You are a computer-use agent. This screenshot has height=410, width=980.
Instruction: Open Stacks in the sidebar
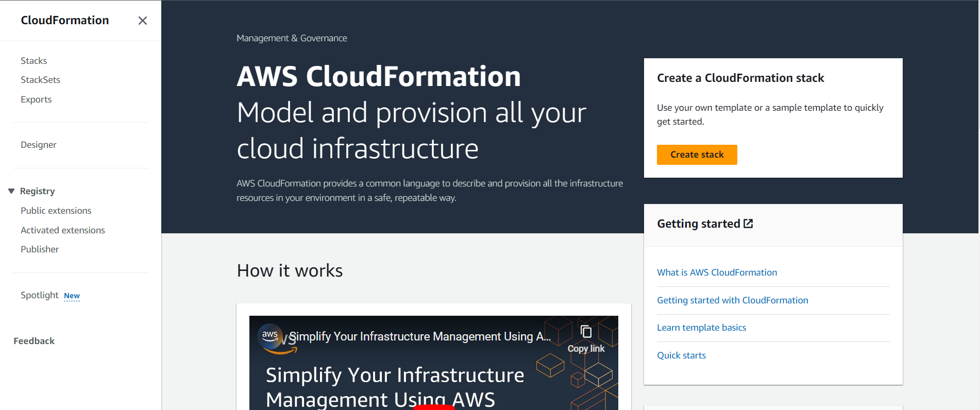click(x=34, y=61)
